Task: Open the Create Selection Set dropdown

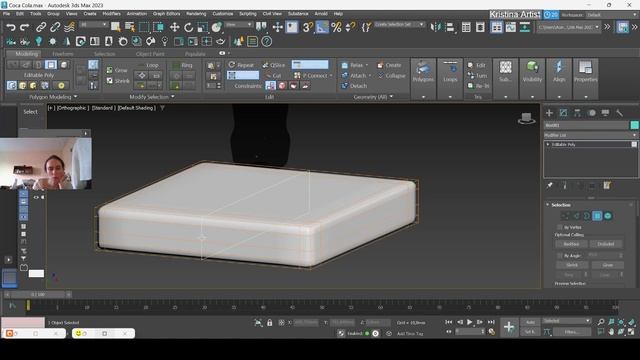Action: [x=400, y=24]
